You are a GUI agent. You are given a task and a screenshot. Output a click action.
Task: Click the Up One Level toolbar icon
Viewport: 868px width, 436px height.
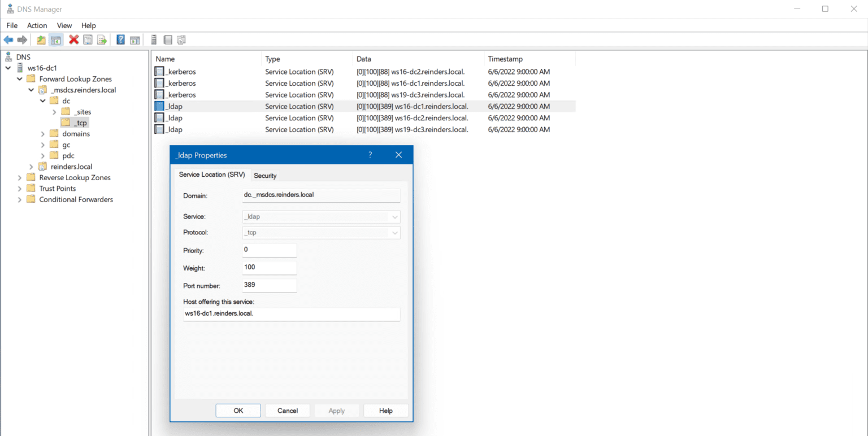41,39
